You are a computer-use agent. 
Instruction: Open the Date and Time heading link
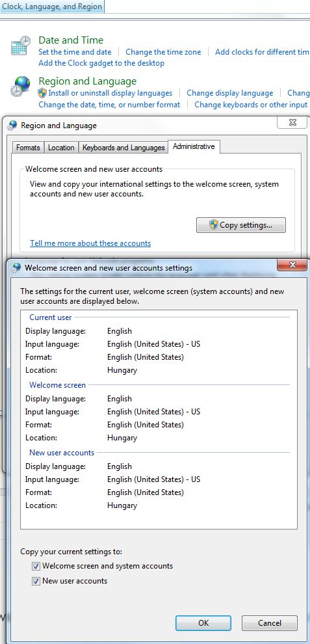click(x=71, y=40)
